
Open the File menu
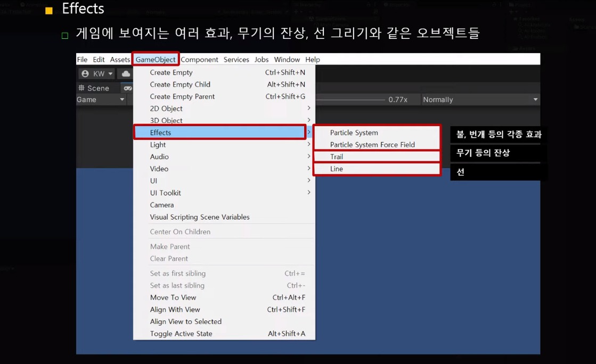pos(82,60)
